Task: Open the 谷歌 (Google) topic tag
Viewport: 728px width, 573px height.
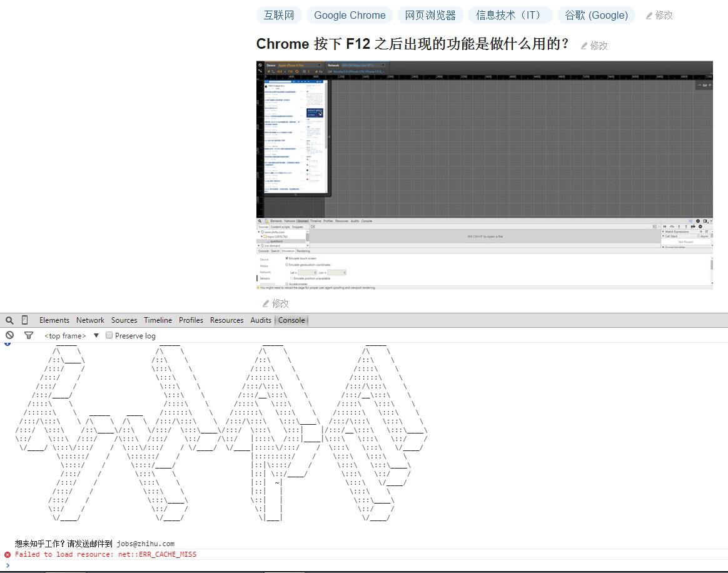Action: [x=596, y=15]
